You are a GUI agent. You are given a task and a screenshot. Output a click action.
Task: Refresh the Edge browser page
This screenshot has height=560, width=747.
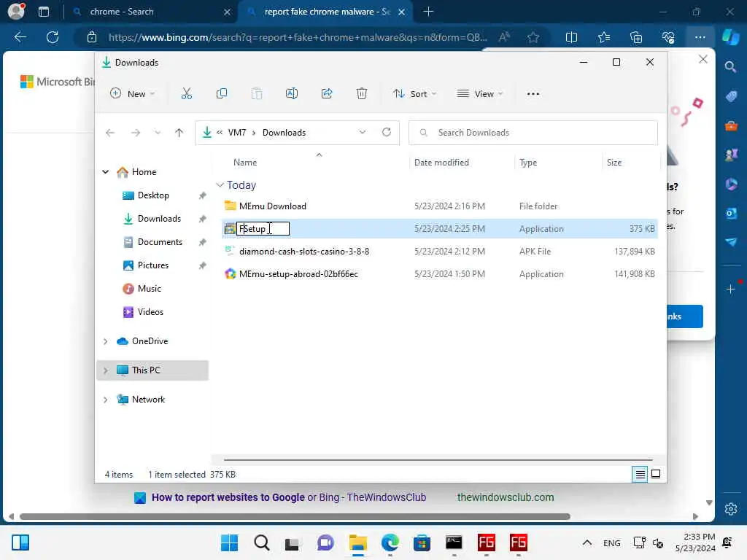pos(53,37)
